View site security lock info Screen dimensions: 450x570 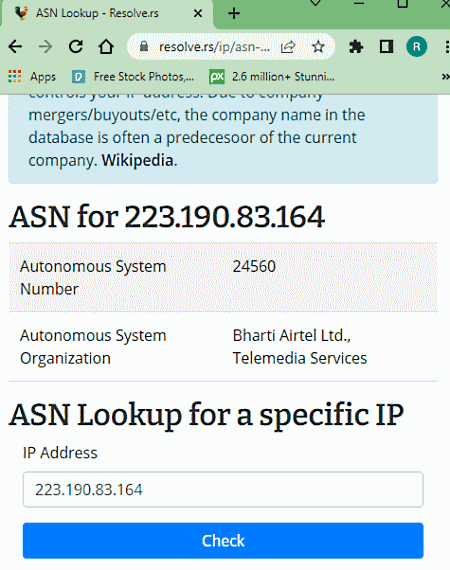(144, 46)
